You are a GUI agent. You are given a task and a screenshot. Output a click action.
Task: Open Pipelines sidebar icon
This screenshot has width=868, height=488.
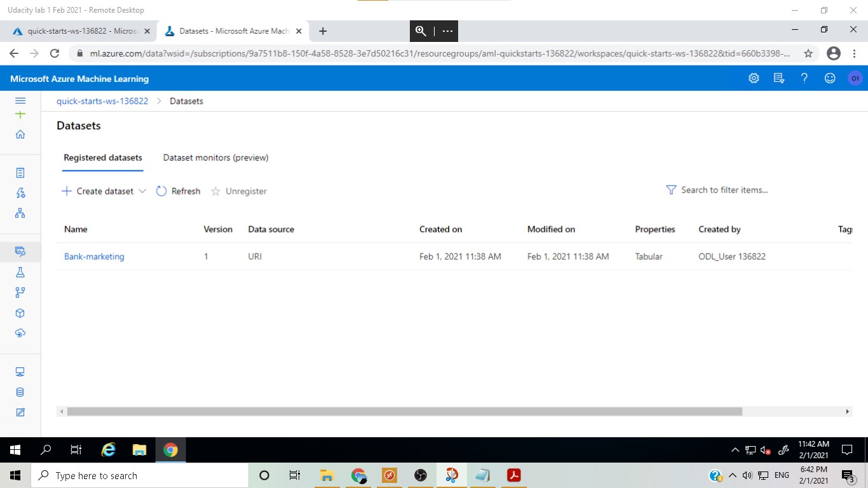[20, 292]
